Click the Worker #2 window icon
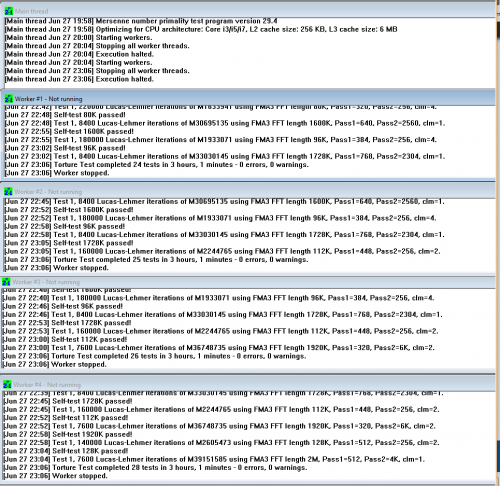 click(8, 192)
